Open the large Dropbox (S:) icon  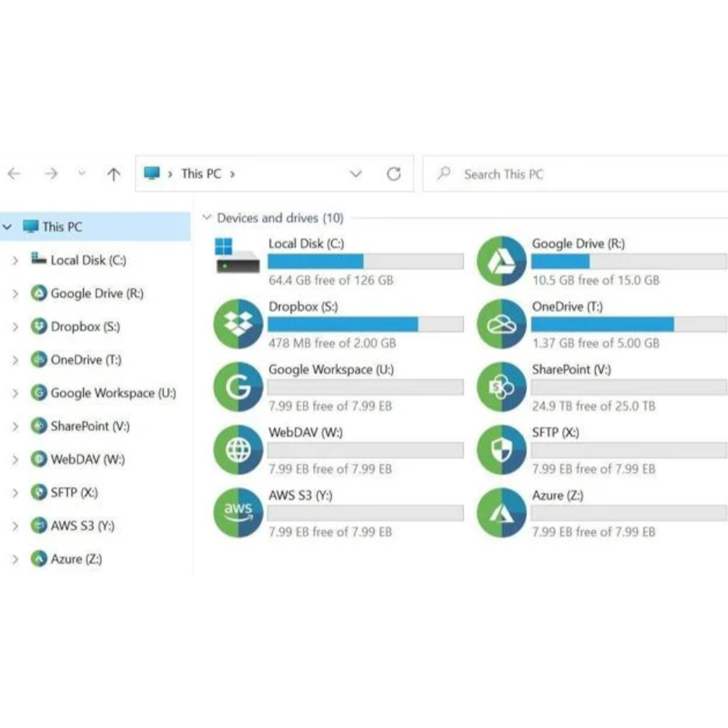tap(239, 324)
